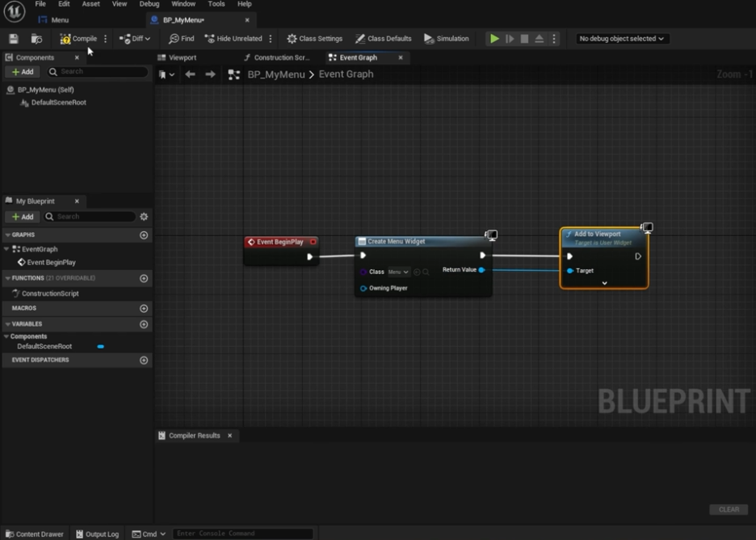756x540 pixels.
Task: Collapse the FUNCTIONS section
Action: tap(8, 278)
